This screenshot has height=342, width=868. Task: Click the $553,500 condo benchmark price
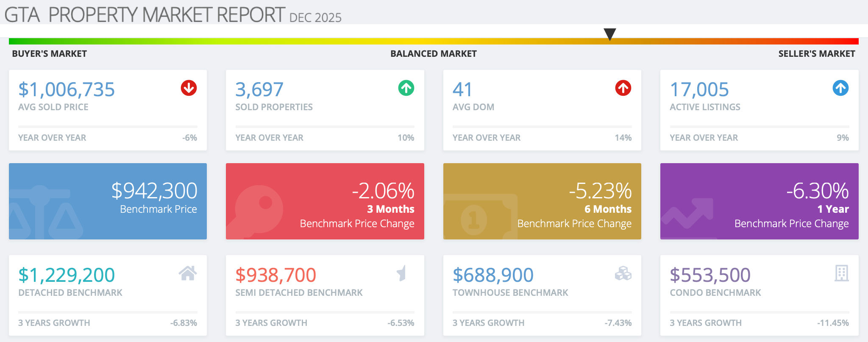click(710, 275)
